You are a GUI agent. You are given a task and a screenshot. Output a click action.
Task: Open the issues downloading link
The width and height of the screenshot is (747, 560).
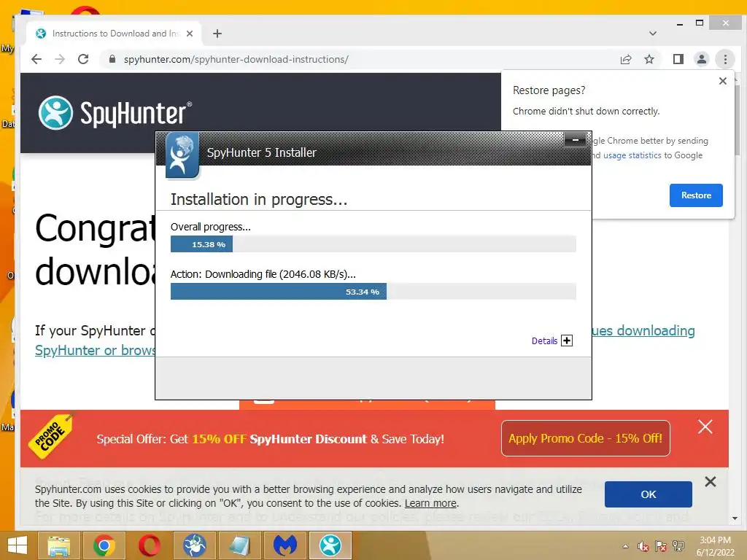coord(643,330)
